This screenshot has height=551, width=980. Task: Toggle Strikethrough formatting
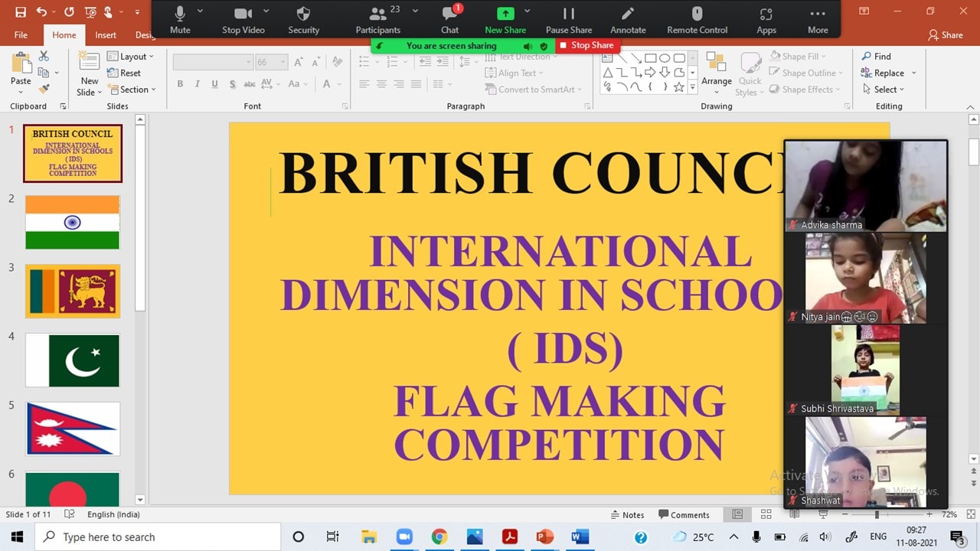[x=250, y=84]
